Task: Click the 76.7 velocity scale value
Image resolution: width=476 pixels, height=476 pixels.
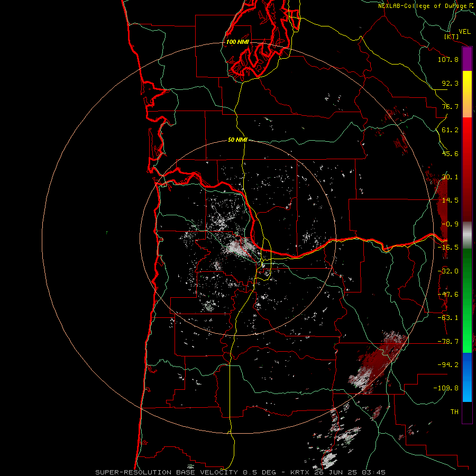Action: pyautogui.click(x=450, y=106)
